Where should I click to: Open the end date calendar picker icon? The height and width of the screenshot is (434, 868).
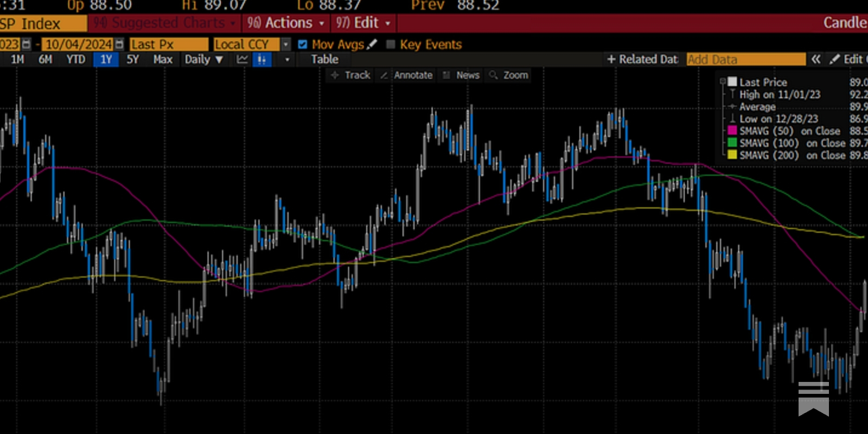pos(119,44)
